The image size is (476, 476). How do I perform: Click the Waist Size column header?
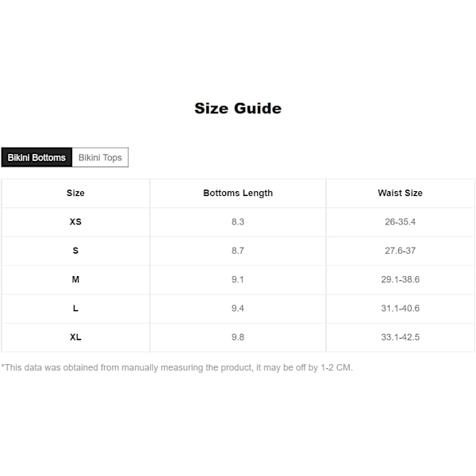[401, 193]
